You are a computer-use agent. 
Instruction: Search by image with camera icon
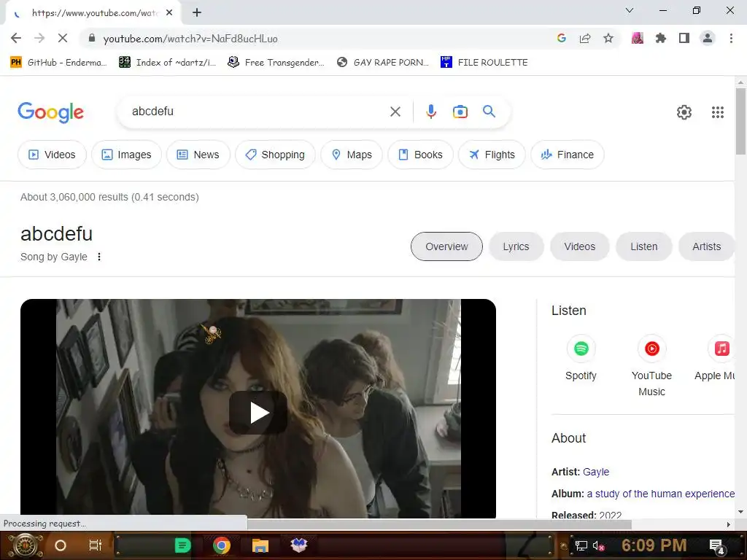pyautogui.click(x=460, y=112)
